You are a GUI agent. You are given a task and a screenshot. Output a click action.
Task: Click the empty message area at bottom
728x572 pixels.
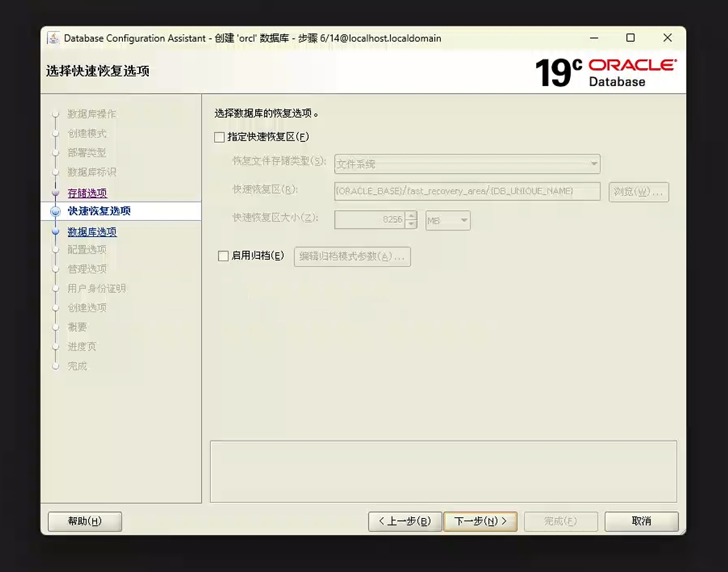tap(443, 471)
